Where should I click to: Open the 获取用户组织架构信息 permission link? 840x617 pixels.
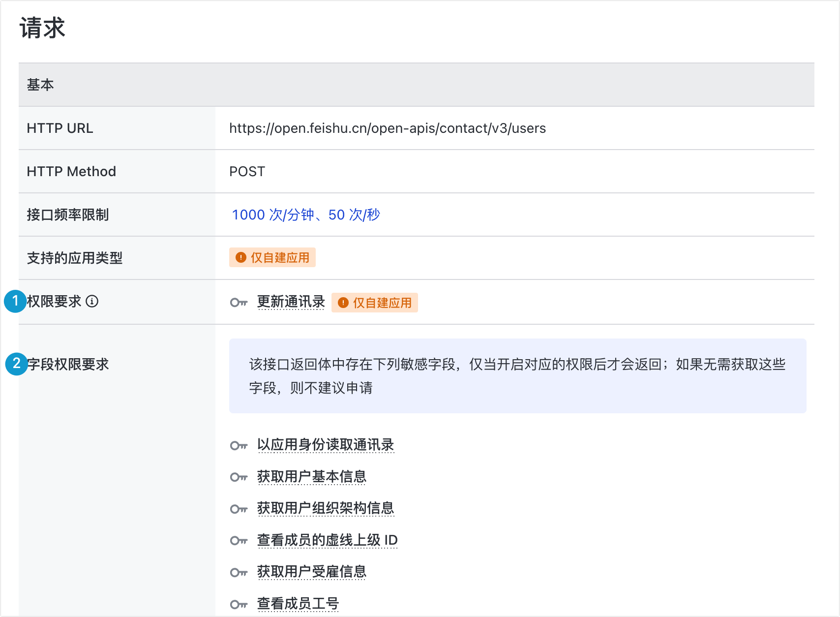coord(325,508)
